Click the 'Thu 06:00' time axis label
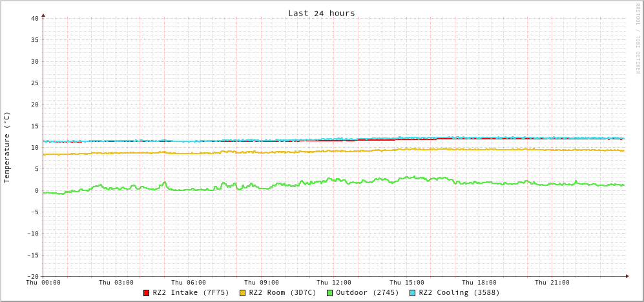Image resolution: width=644 pixels, height=302 pixels. pyautogui.click(x=189, y=283)
